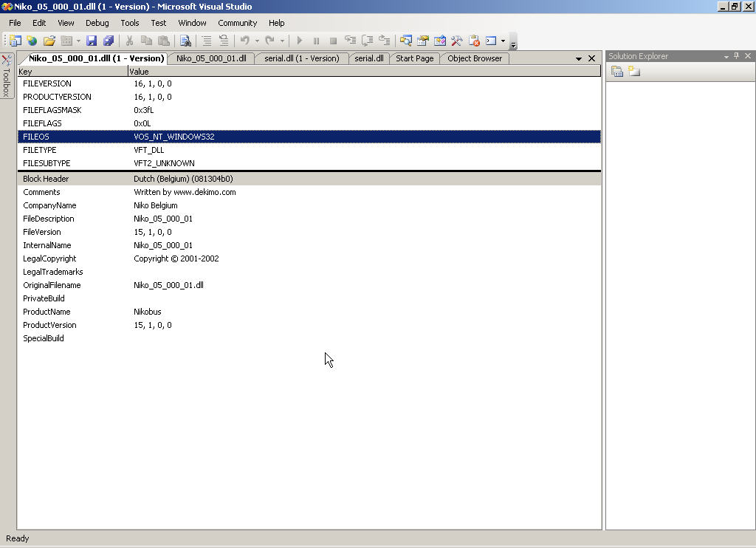The image size is (756, 548).
Task: Switch to the serial.dll tab
Action: point(369,58)
